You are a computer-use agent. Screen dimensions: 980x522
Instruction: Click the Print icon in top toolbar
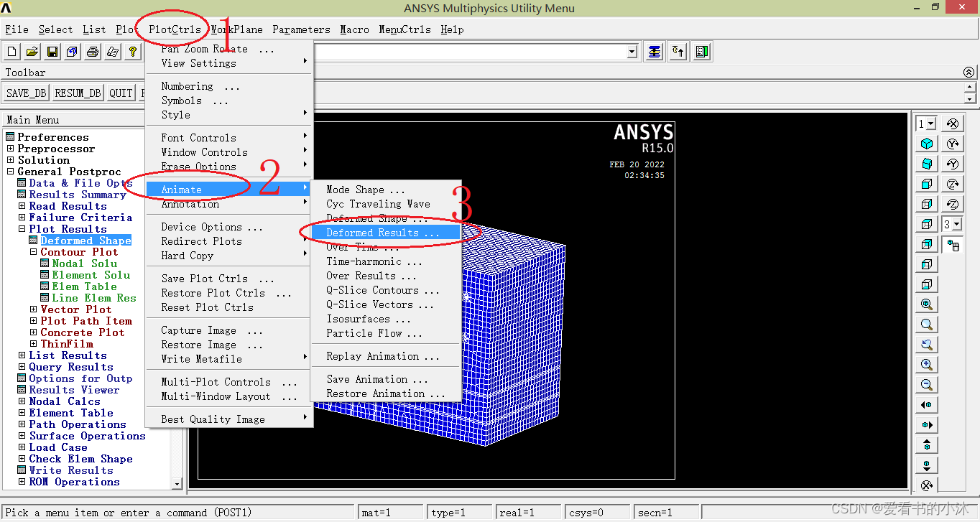click(x=93, y=52)
